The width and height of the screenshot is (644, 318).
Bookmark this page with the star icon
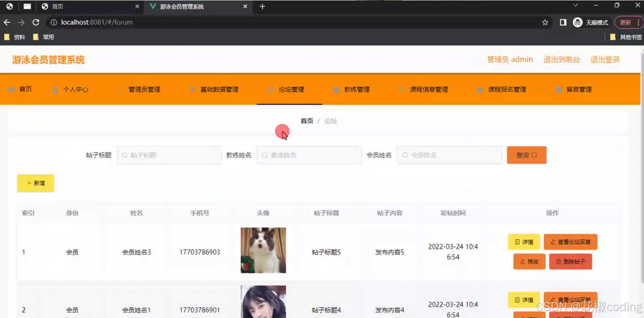(545, 22)
